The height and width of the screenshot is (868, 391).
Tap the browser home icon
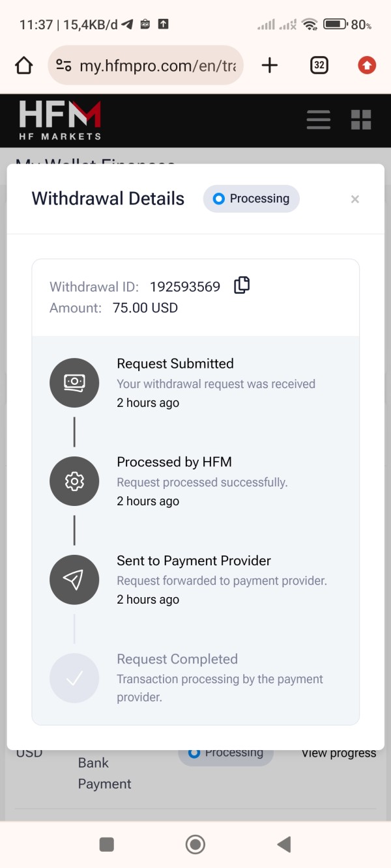23,65
